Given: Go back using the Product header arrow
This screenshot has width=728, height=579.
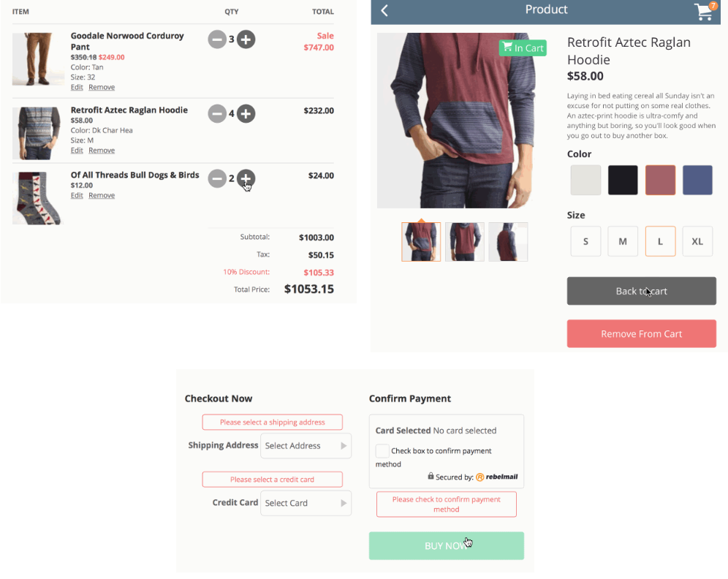Looking at the screenshot, I should 384,10.
